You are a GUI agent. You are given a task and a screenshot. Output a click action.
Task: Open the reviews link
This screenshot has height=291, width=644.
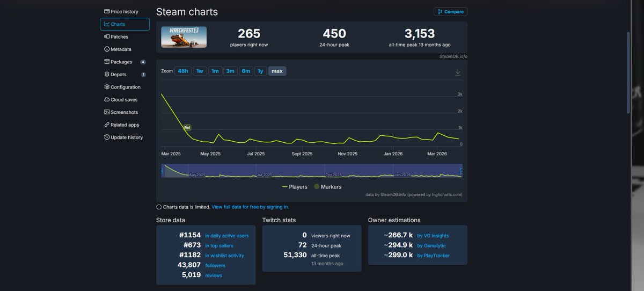coord(214,275)
